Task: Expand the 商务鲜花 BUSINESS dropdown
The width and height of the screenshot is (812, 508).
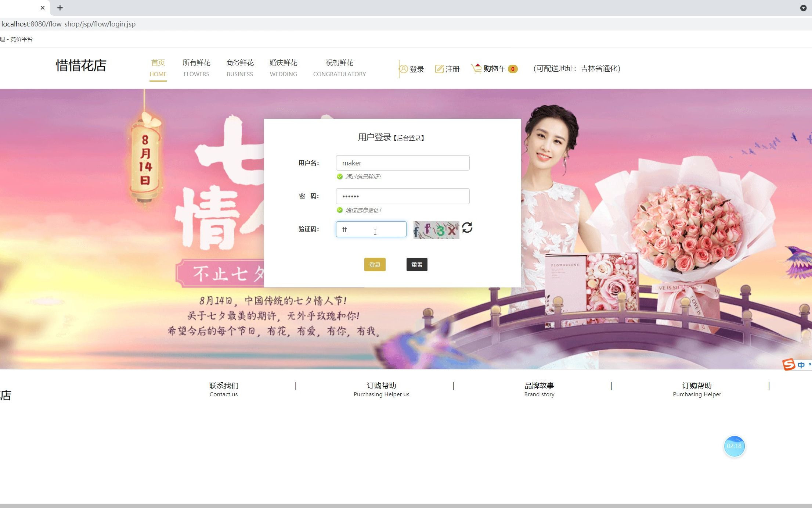Action: click(x=240, y=67)
